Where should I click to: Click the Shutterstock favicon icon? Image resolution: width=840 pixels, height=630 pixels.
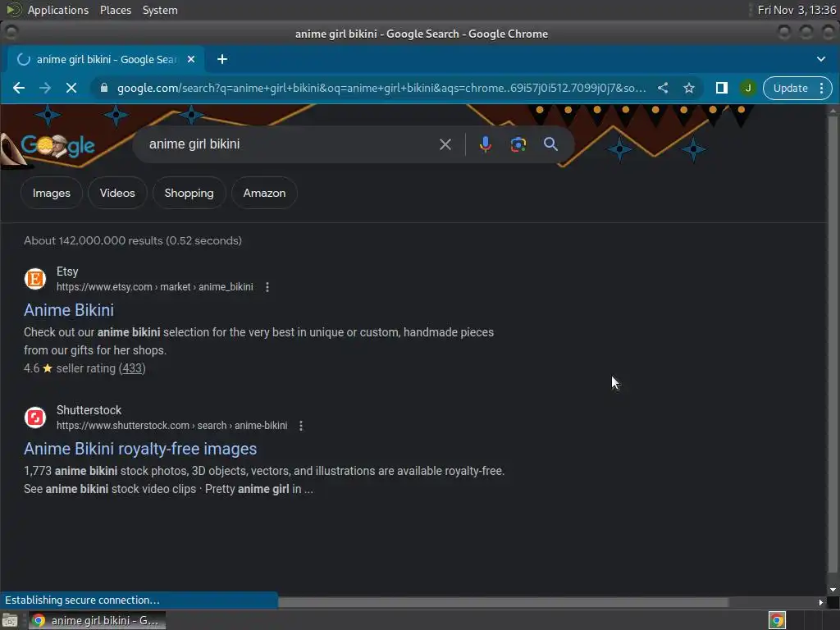(x=35, y=418)
